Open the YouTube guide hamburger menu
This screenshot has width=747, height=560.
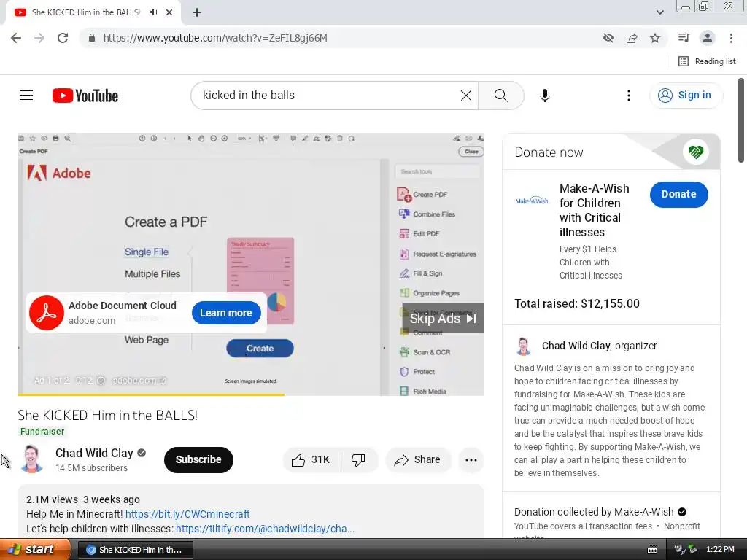point(26,96)
